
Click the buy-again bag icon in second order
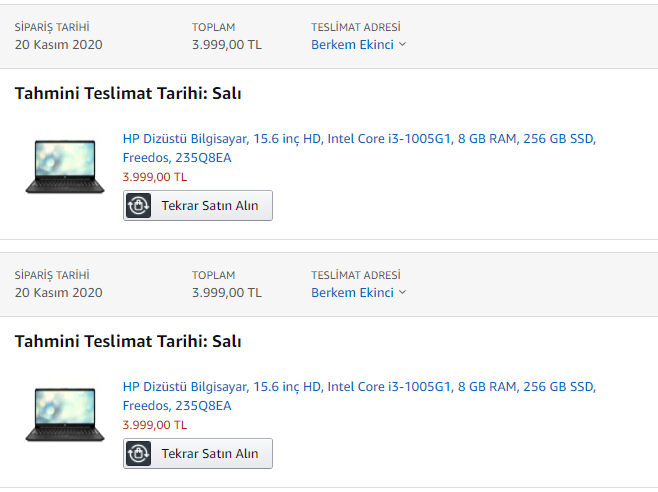(x=138, y=454)
